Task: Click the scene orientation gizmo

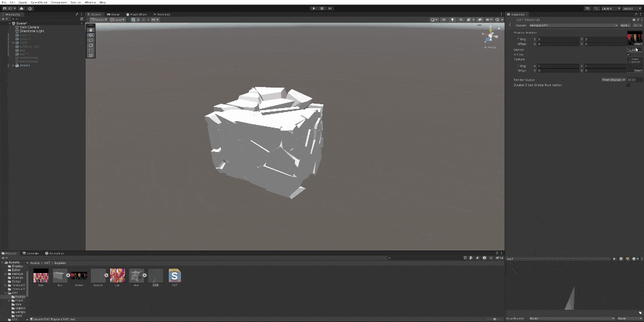Action: 490,35
